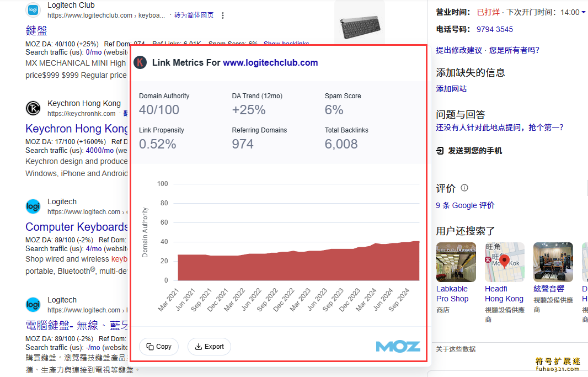Image resolution: width=588 pixels, height=377 pixels.
Task: Click 添加网站 link
Action: click(x=451, y=89)
